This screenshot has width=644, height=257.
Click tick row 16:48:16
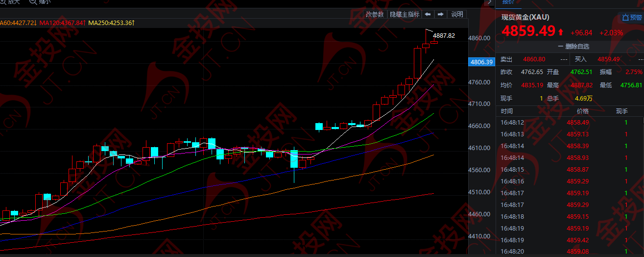tap(569, 181)
